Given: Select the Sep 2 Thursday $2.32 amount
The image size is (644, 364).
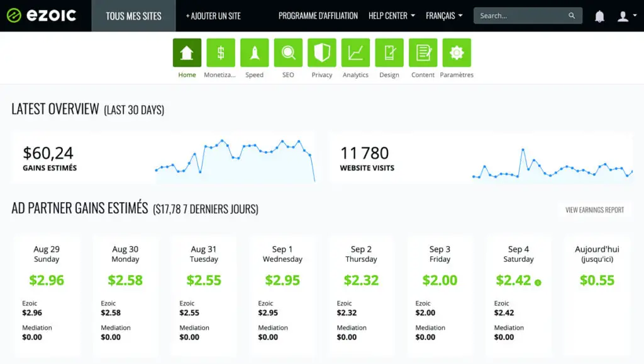Looking at the screenshot, I should [x=361, y=280].
